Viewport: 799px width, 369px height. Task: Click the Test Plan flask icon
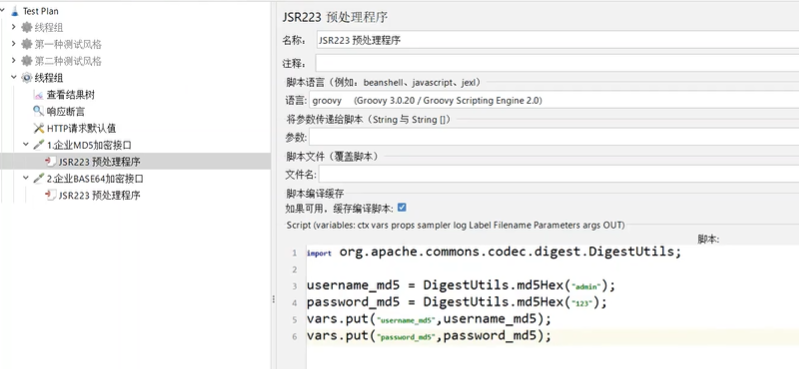point(15,11)
